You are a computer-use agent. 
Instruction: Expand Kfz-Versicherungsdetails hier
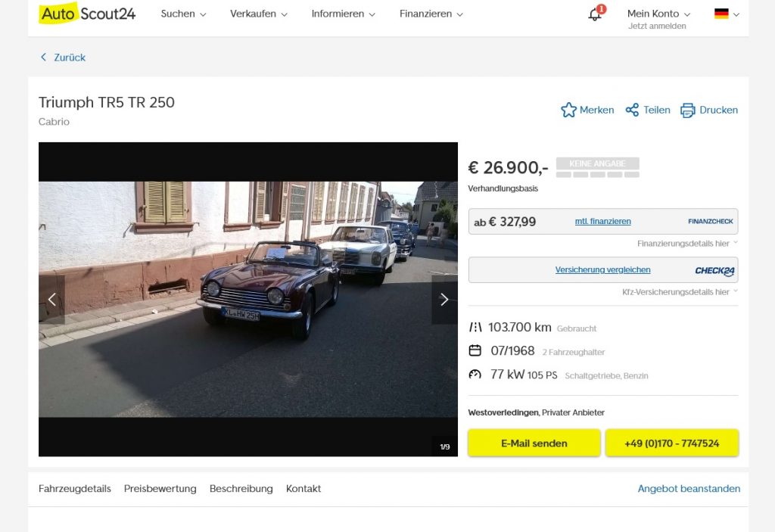click(x=680, y=291)
